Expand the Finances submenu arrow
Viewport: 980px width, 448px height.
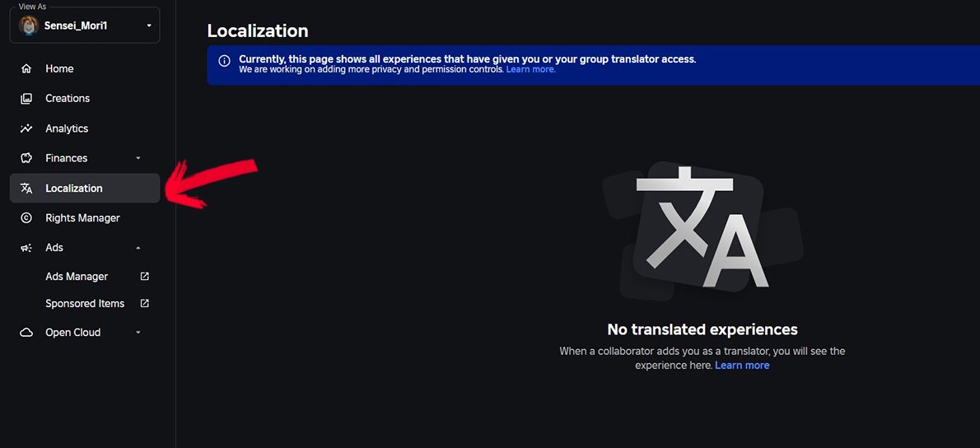[x=138, y=158]
